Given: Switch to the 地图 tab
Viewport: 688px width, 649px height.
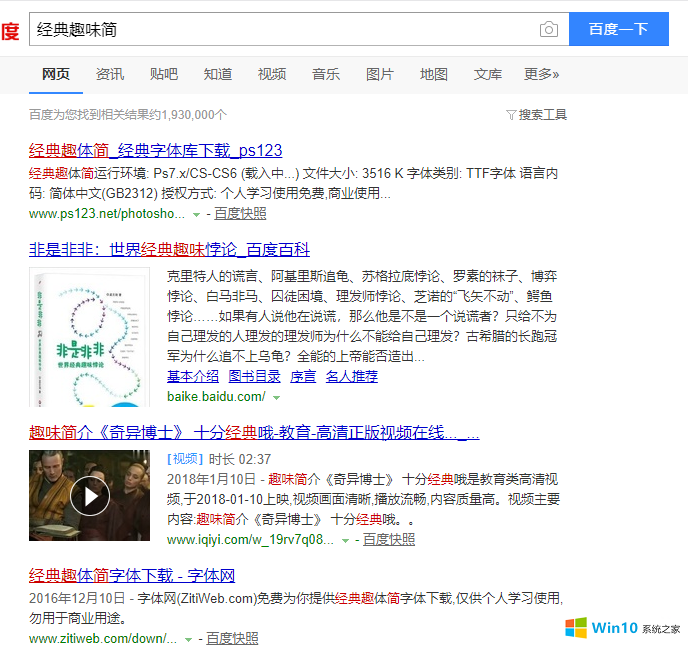Looking at the screenshot, I should point(434,74).
